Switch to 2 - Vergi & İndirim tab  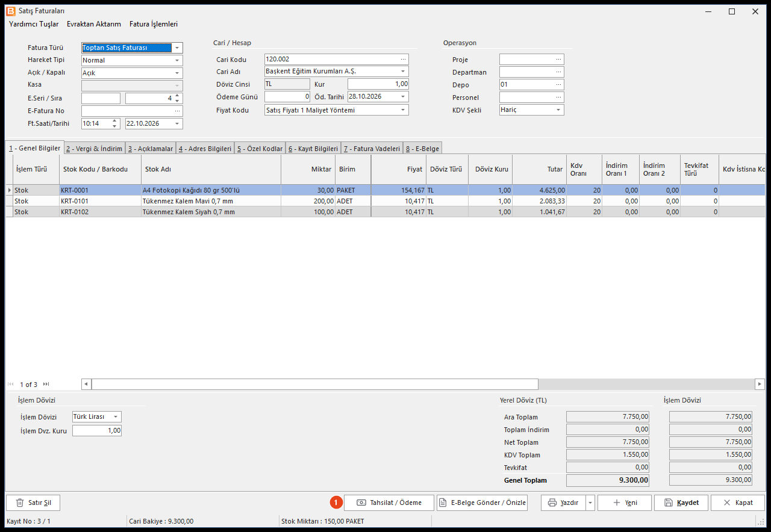95,149
